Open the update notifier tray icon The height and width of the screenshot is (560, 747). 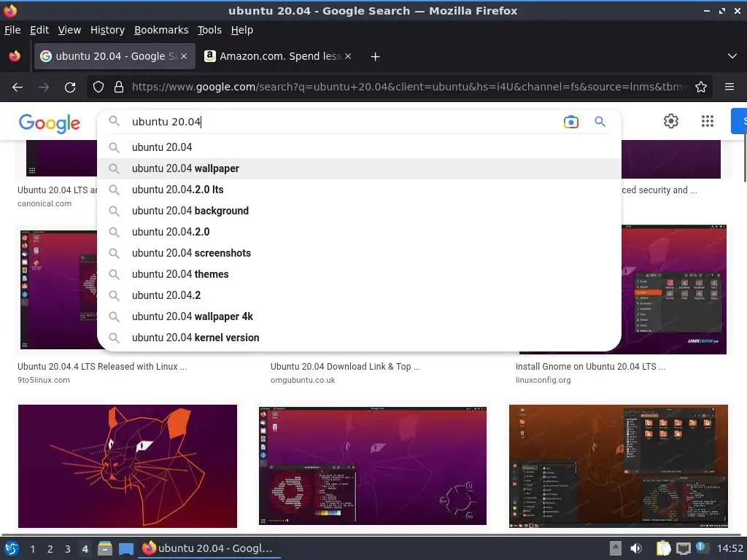pyautogui.click(x=701, y=547)
